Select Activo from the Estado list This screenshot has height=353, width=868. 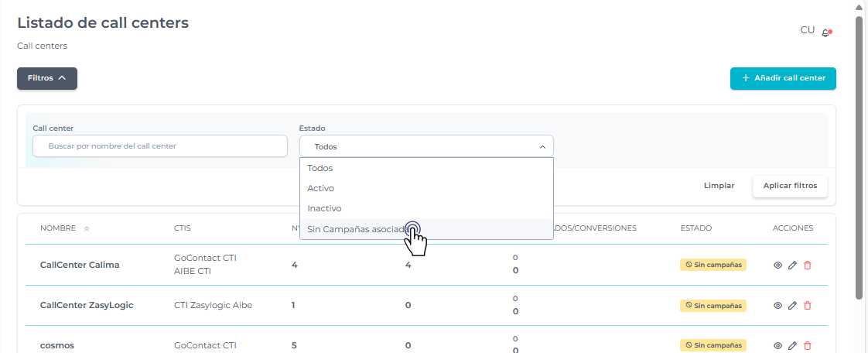pos(321,188)
